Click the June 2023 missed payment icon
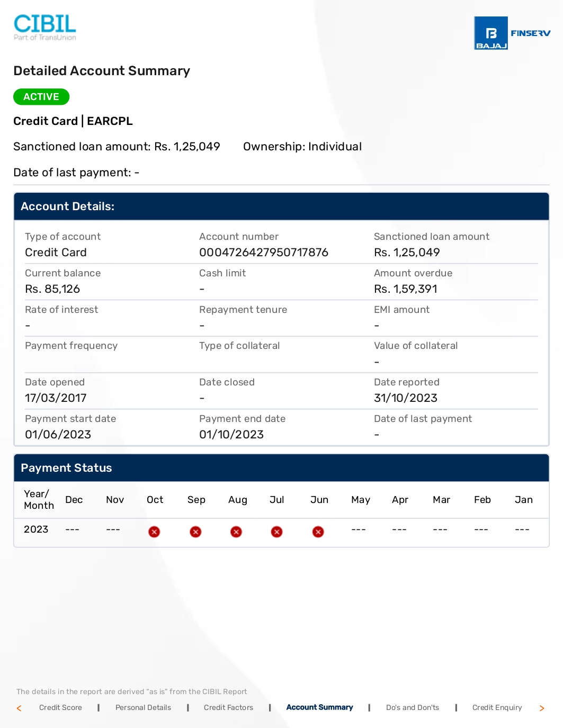Screen dimensions: 563x728 click(x=318, y=532)
